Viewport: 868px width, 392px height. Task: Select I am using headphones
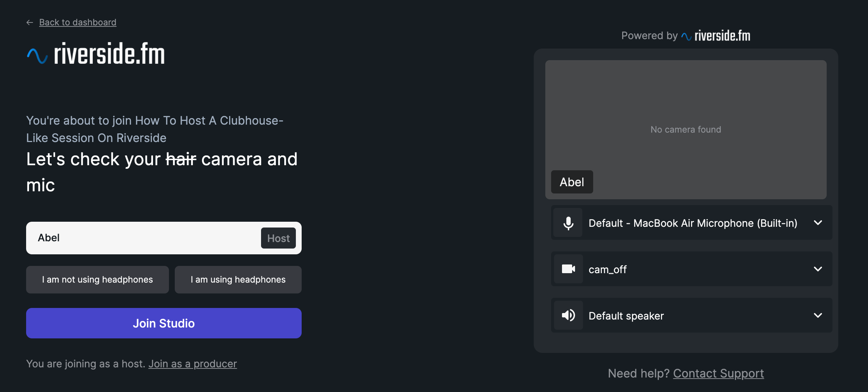point(238,280)
